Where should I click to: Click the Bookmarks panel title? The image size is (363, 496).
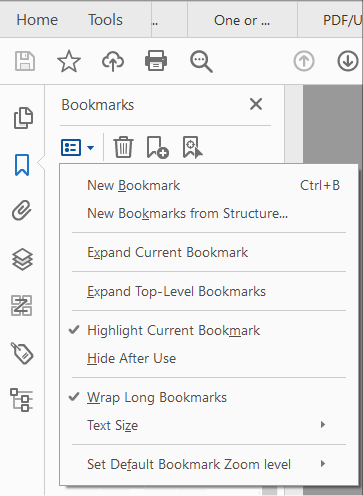pyautogui.click(x=98, y=105)
